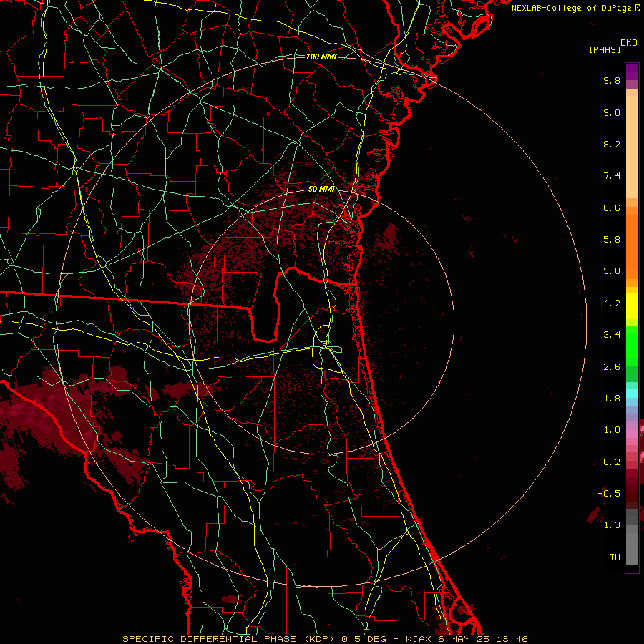Click the 1.8 scale value
The height and width of the screenshot is (644, 644).
(x=612, y=399)
